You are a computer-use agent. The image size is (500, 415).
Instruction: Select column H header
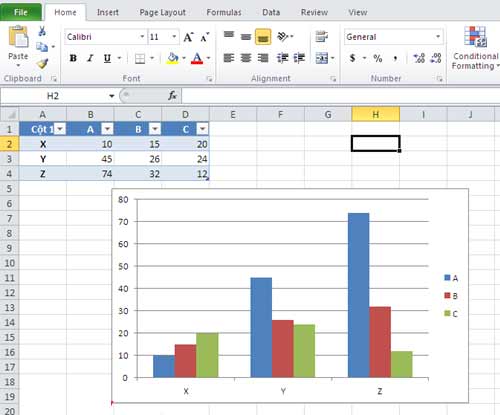coord(376,114)
